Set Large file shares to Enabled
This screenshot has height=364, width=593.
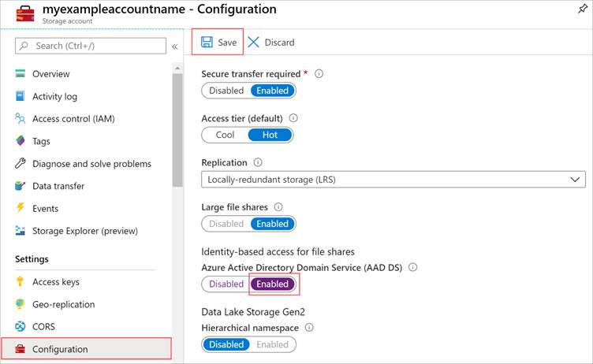pyautogui.click(x=272, y=224)
